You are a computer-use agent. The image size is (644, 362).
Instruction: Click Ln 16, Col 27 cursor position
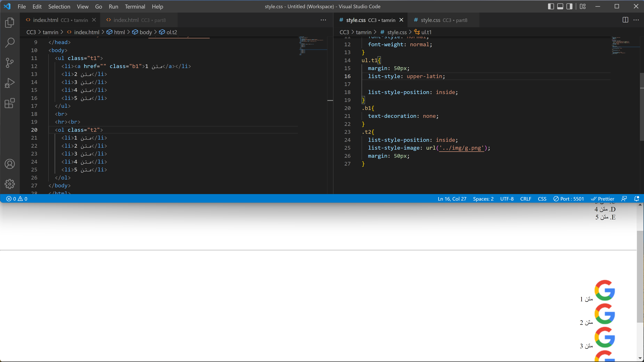tap(452, 199)
